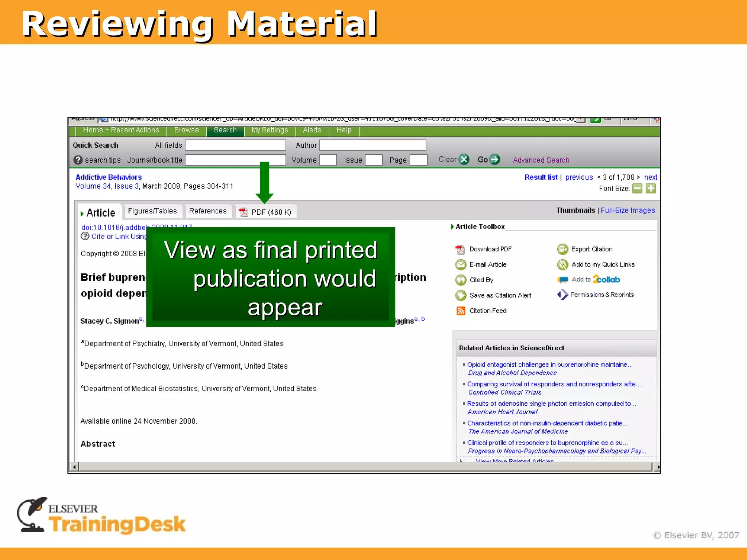The image size is (747, 560).
Task: Click the Citation Feed RSS icon
Action: (x=461, y=311)
